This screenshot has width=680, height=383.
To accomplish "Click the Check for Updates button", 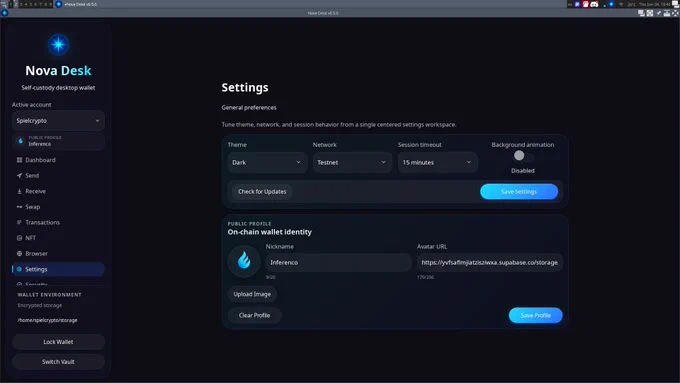I will coord(262,192).
